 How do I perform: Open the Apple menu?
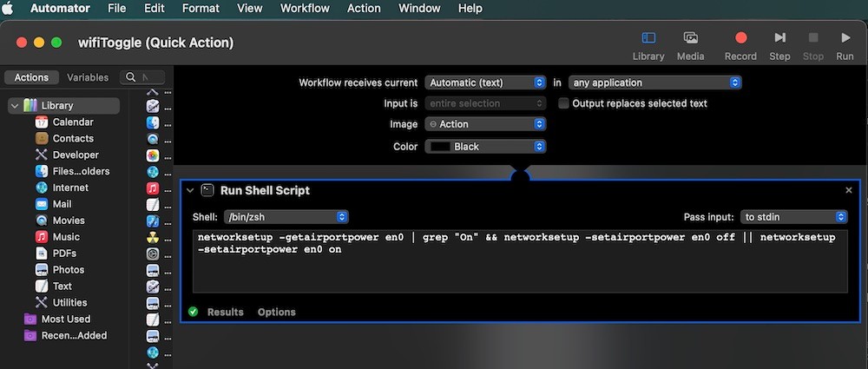[8, 8]
